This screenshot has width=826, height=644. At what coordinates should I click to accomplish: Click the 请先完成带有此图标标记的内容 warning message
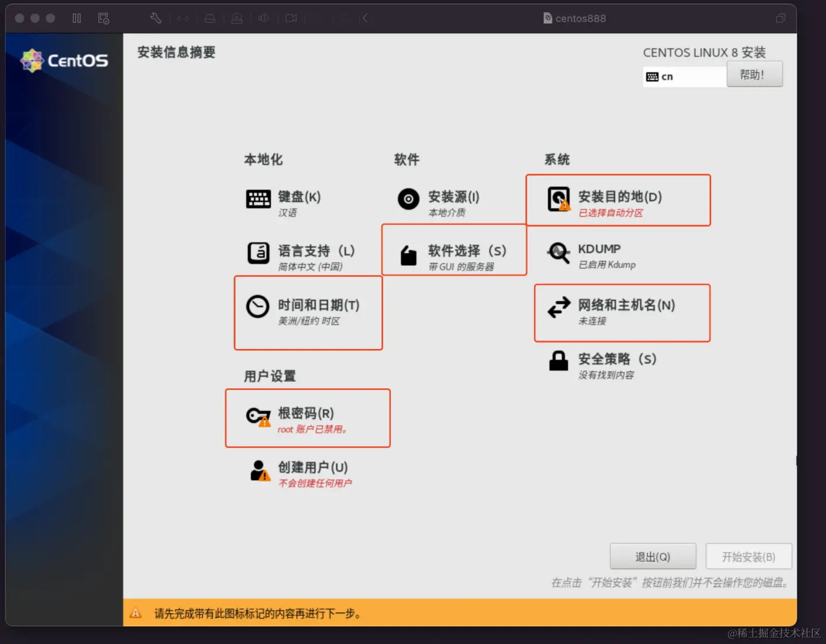pos(258,614)
